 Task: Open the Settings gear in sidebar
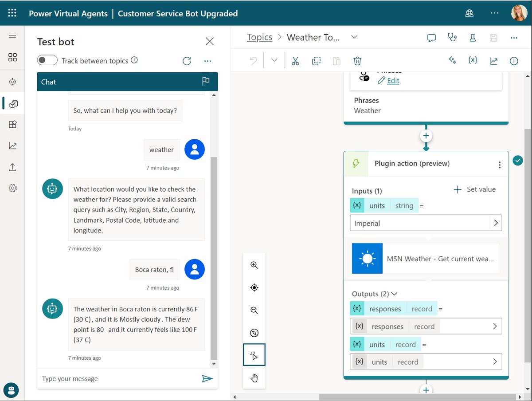[12, 188]
